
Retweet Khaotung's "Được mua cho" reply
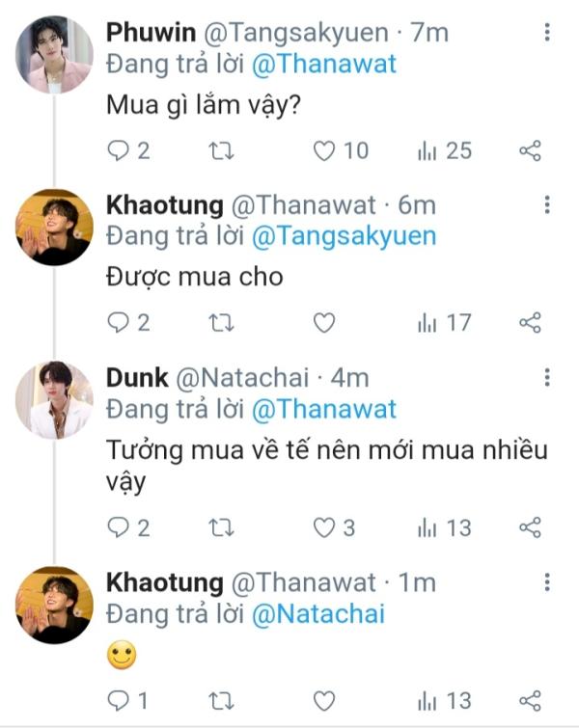[x=222, y=322]
